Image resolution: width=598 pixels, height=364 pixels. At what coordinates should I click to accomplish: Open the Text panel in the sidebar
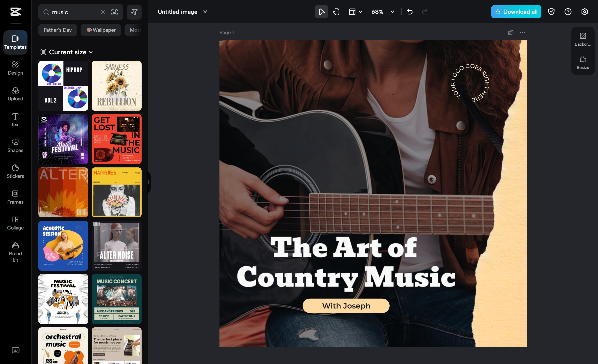click(x=15, y=120)
